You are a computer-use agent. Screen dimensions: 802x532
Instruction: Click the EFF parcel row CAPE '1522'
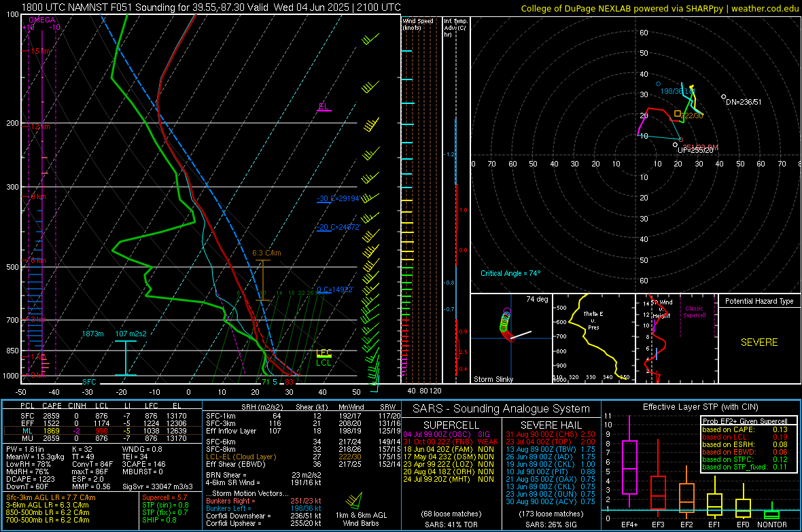pyautogui.click(x=51, y=423)
